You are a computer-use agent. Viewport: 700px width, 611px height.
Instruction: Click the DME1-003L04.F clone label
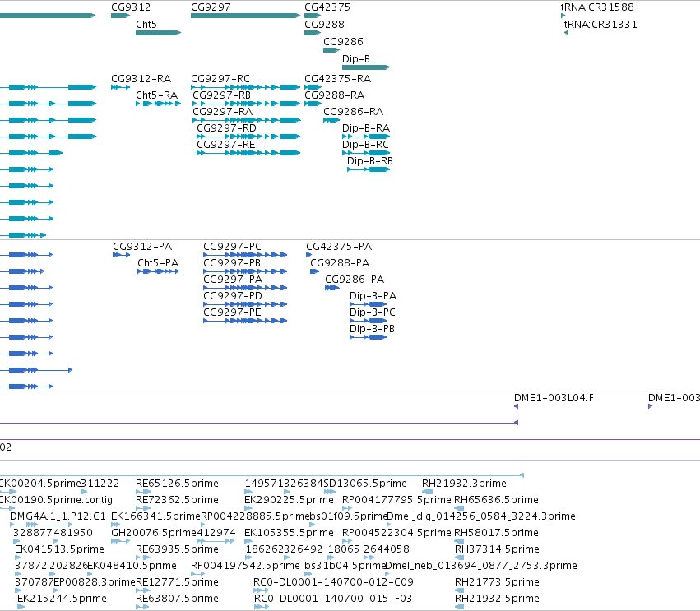[x=554, y=398]
